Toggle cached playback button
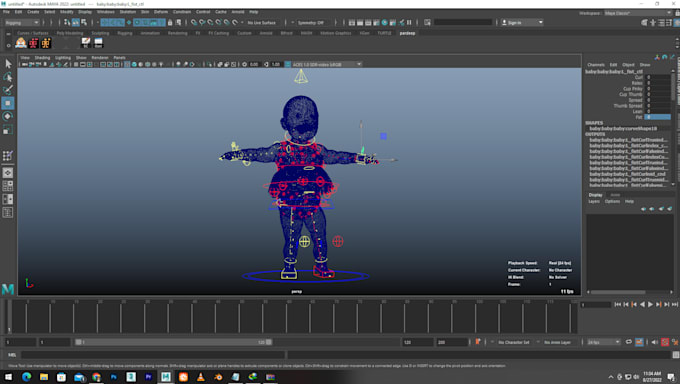 (639, 342)
